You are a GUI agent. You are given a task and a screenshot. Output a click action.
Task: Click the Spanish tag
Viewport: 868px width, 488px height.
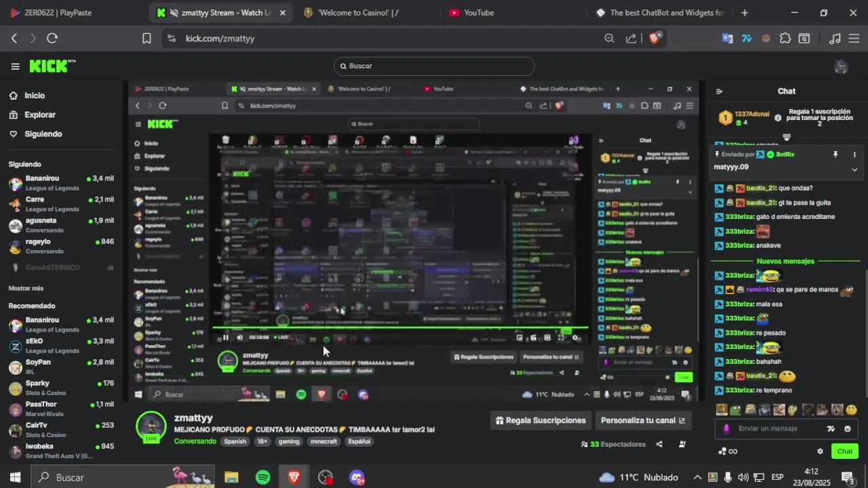click(235, 441)
